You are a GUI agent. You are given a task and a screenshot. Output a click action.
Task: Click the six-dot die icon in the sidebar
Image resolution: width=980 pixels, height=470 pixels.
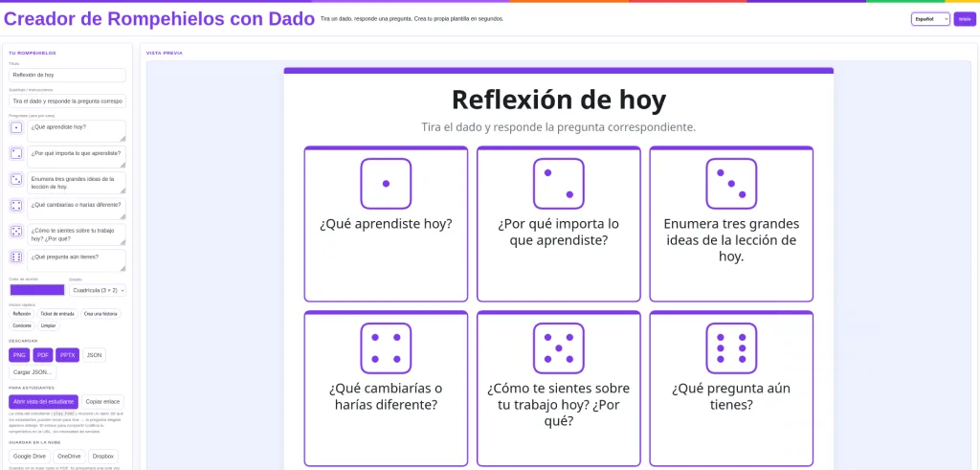(x=16, y=257)
